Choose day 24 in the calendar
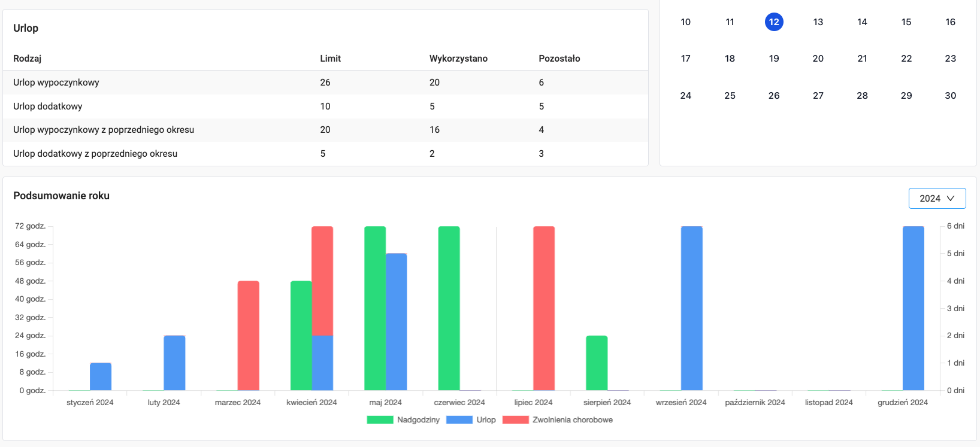Image resolution: width=980 pixels, height=447 pixels. 686,96
